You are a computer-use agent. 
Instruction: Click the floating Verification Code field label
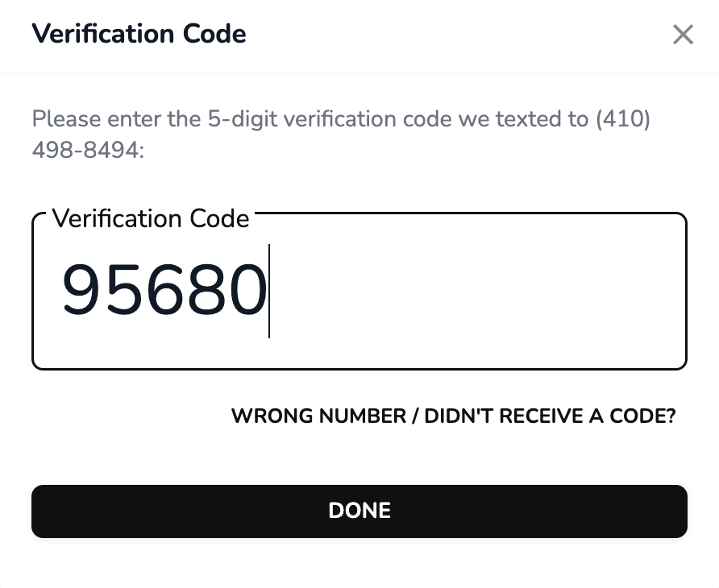[x=151, y=218]
